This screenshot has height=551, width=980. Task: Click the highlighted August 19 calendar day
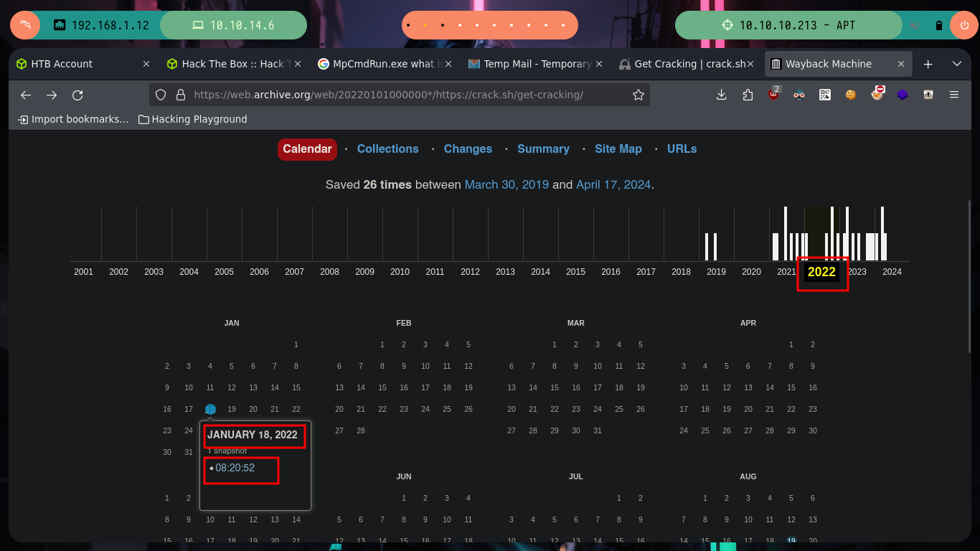[x=791, y=540]
